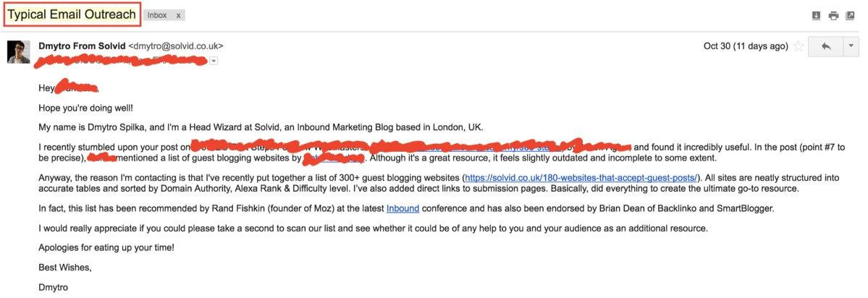Print the conversation using the printer icon
Image resolution: width=868 pixels, height=298 pixels.
(x=833, y=15)
